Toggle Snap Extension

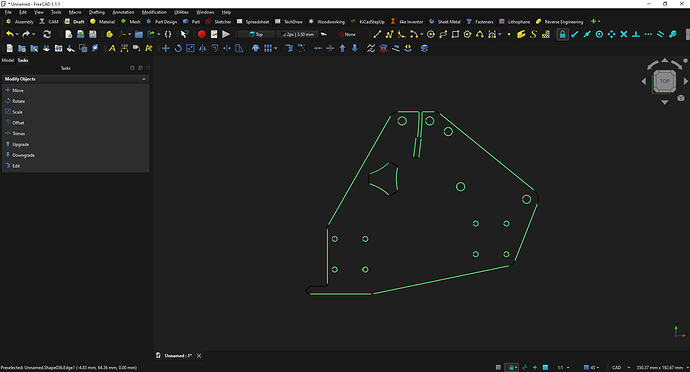(648, 34)
